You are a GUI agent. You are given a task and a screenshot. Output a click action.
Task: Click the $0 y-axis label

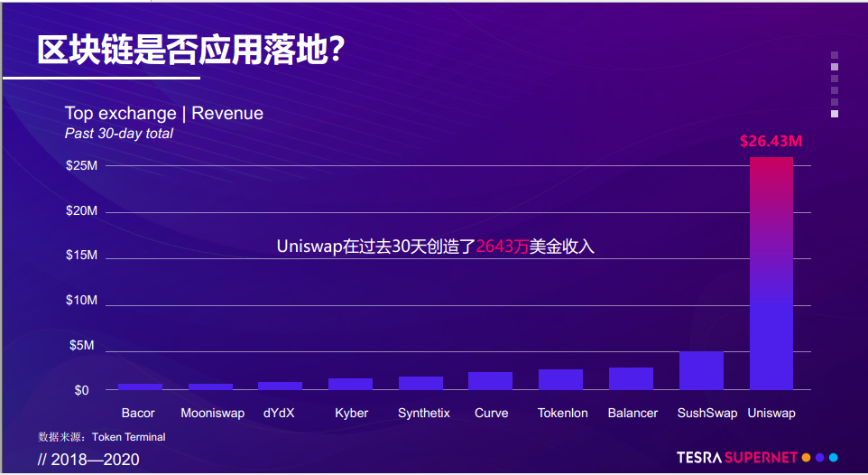(x=81, y=390)
